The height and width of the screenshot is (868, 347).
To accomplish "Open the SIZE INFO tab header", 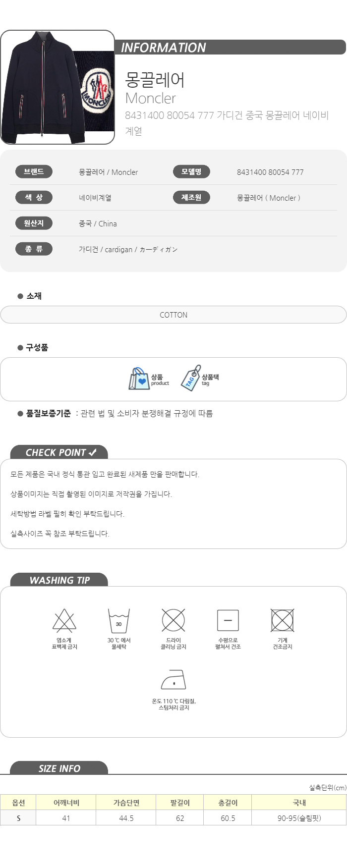I will click(x=59, y=768).
